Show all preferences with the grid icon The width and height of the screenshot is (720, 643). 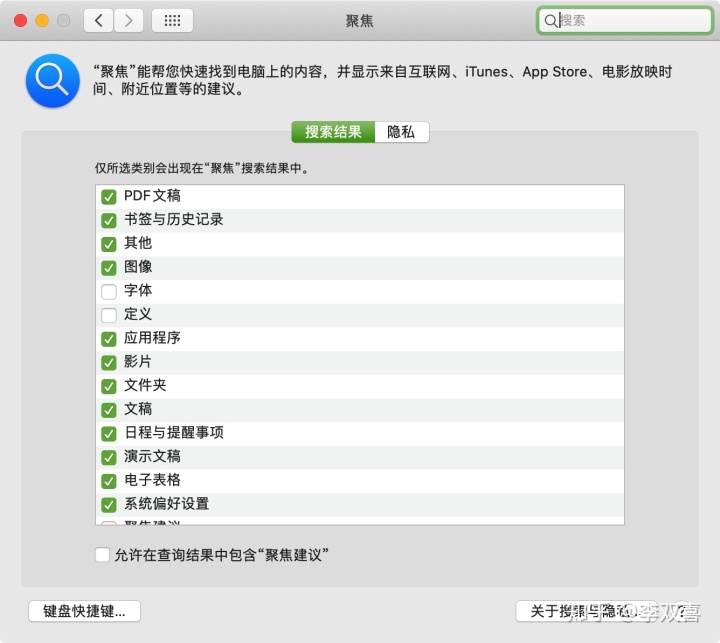(x=172, y=21)
